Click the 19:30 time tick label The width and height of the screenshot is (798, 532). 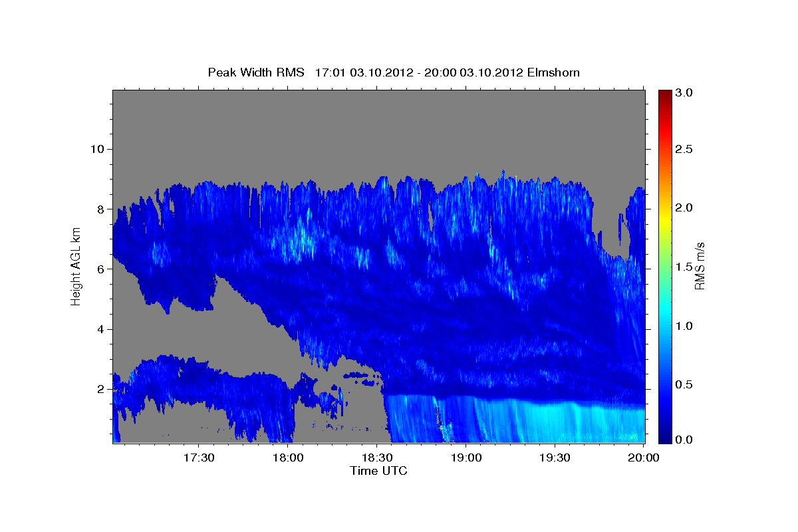point(555,458)
